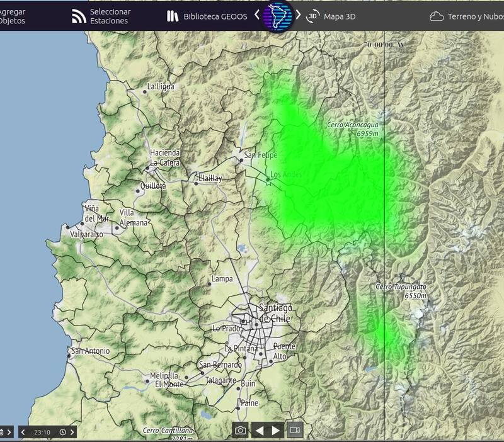Click the Seleccionar Estaciones signal icon

79,17
